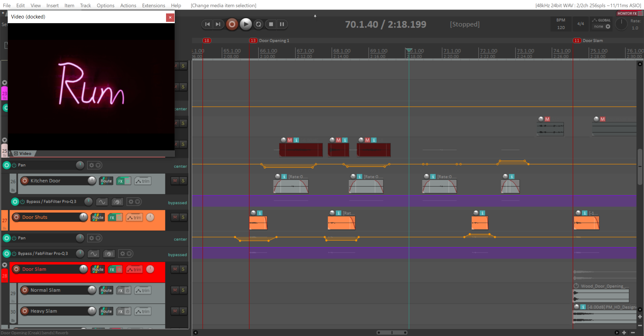Click envelope shape button on second FabFilter lane
This screenshot has width=644, height=336.
point(94,254)
